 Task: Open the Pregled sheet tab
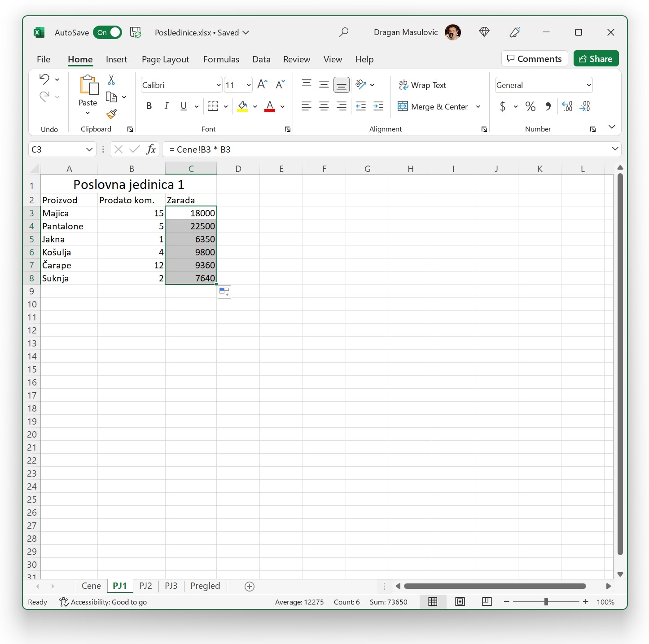pyautogui.click(x=205, y=586)
